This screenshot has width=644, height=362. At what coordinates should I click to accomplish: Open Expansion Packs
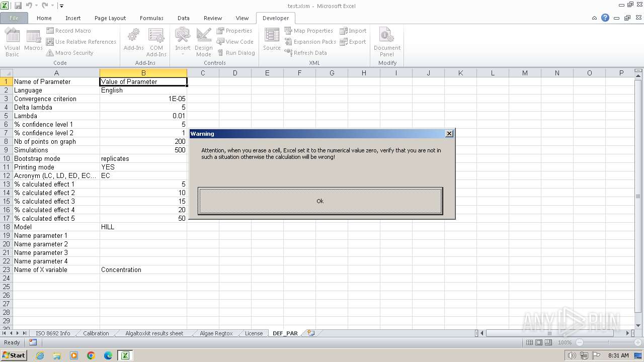310,42
